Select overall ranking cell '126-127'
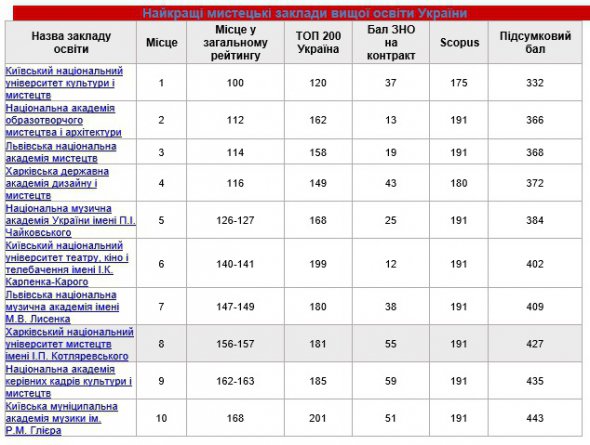 coord(235,220)
